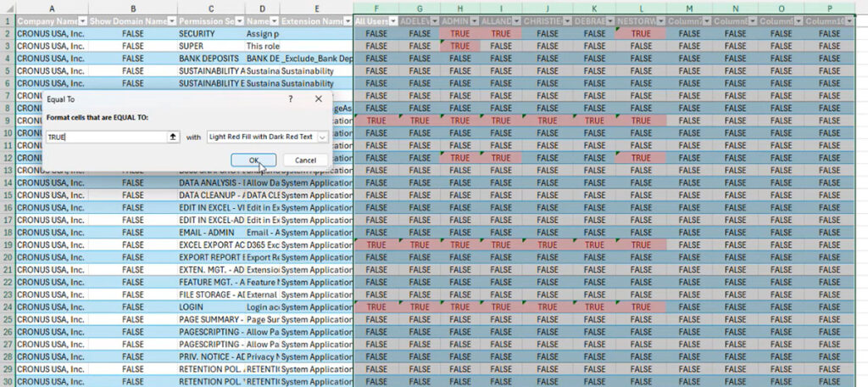Select column H via its header letter
868x387 pixels.
(460, 8)
